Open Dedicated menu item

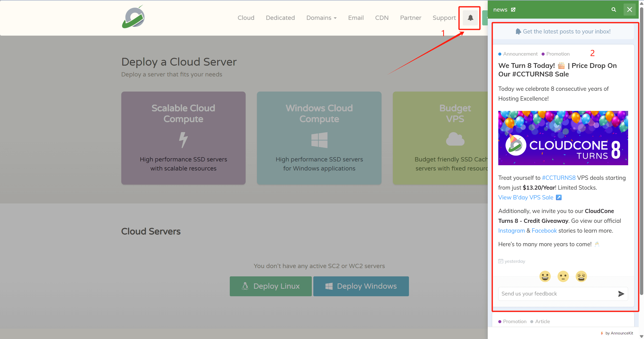point(280,18)
